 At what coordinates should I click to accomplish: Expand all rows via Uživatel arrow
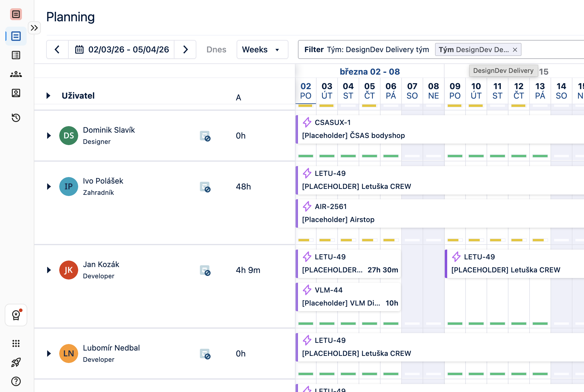click(48, 96)
